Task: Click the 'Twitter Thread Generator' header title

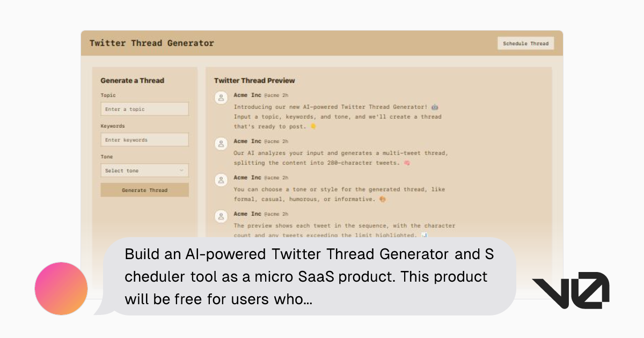Action: [152, 43]
